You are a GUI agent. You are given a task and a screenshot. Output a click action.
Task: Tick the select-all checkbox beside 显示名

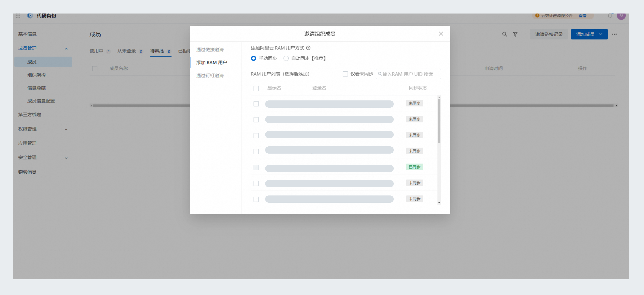(x=256, y=88)
